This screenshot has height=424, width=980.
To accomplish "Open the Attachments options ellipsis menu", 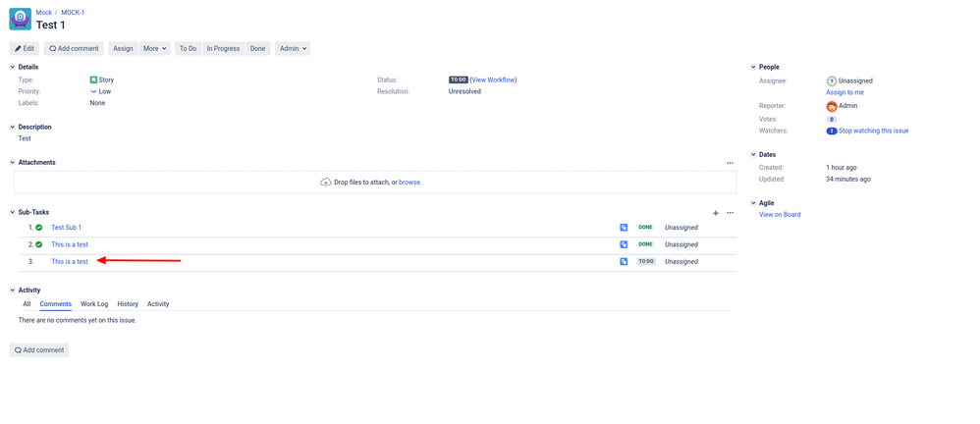I will point(730,162).
